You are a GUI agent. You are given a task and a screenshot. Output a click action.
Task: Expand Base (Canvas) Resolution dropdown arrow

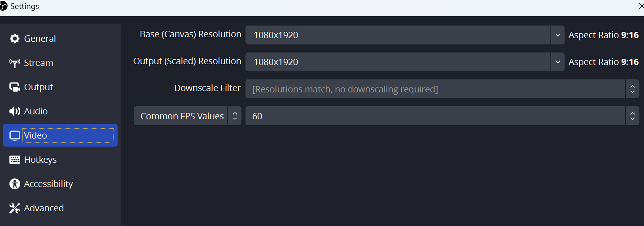click(x=557, y=35)
